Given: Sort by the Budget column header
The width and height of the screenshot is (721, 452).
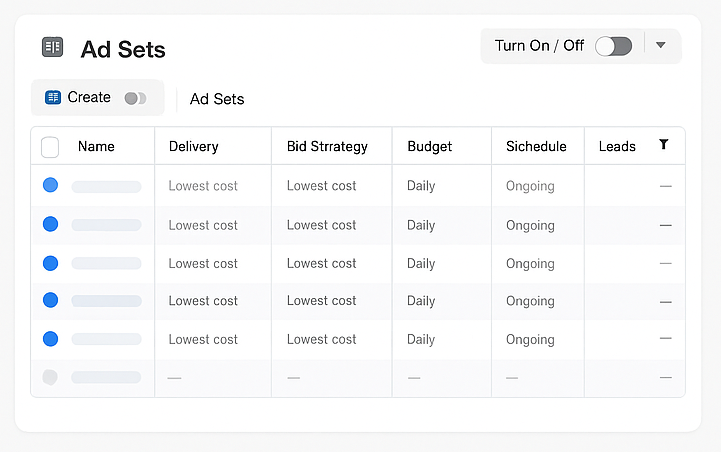Looking at the screenshot, I should (x=429, y=146).
